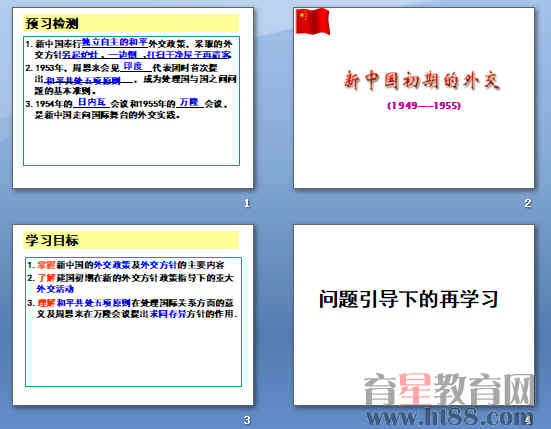The image size is (551, 429).
Task: Click the blue 外交活动 text in slide 3
Action: 55,289
